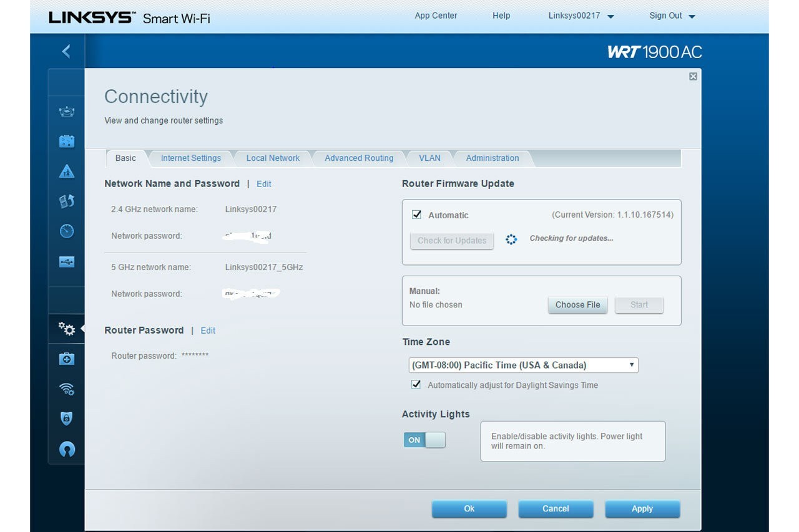
Task: Go to the Administration tab
Action: (493, 158)
